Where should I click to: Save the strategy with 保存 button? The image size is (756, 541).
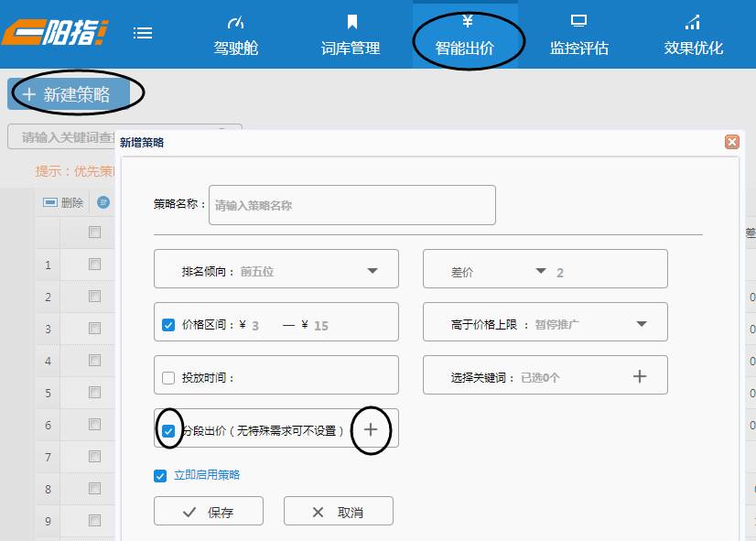tap(209, 512)
